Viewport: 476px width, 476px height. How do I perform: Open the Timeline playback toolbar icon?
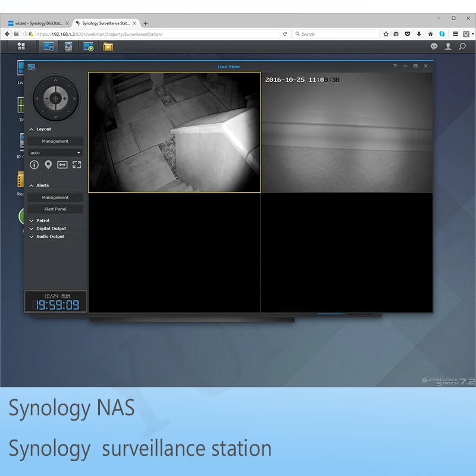click(88, 46)
